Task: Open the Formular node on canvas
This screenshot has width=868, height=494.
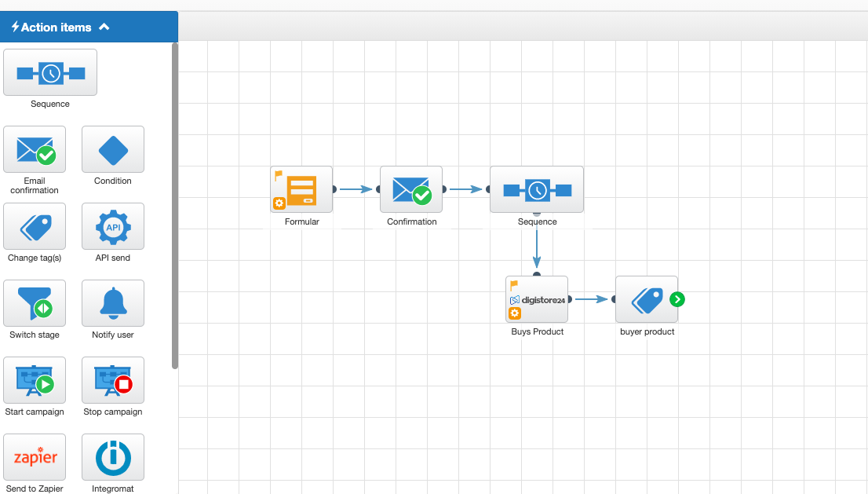Action: (301, 189)
